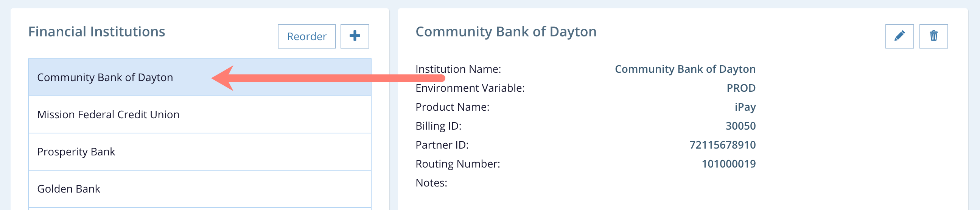Click the pencil edit icon

pos(899,36)
